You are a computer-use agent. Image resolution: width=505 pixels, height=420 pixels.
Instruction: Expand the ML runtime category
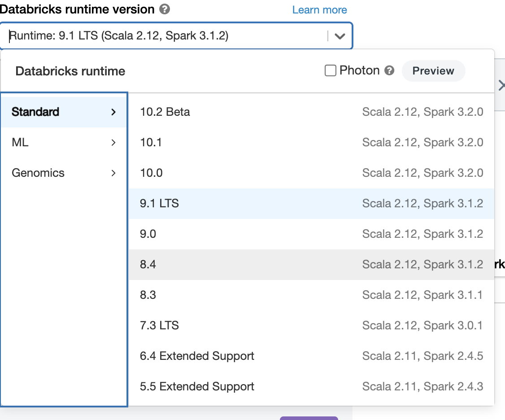click(64, 142)
